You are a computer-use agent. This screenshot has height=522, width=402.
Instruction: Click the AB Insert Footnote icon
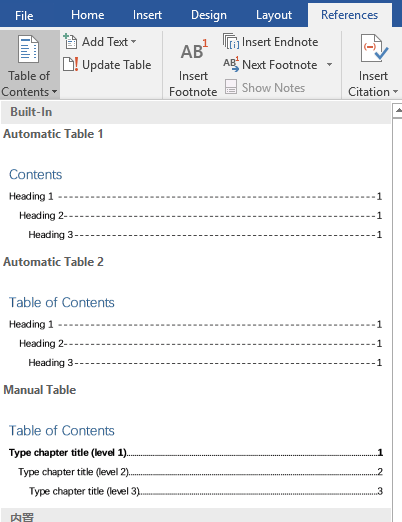click(x=194, y=50)
